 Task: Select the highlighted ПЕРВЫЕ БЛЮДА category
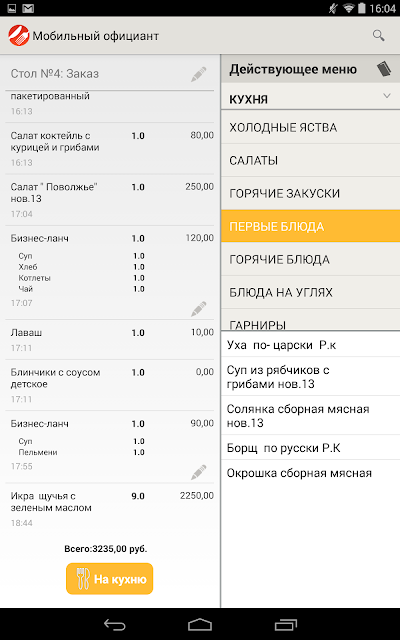pos(311,226)
